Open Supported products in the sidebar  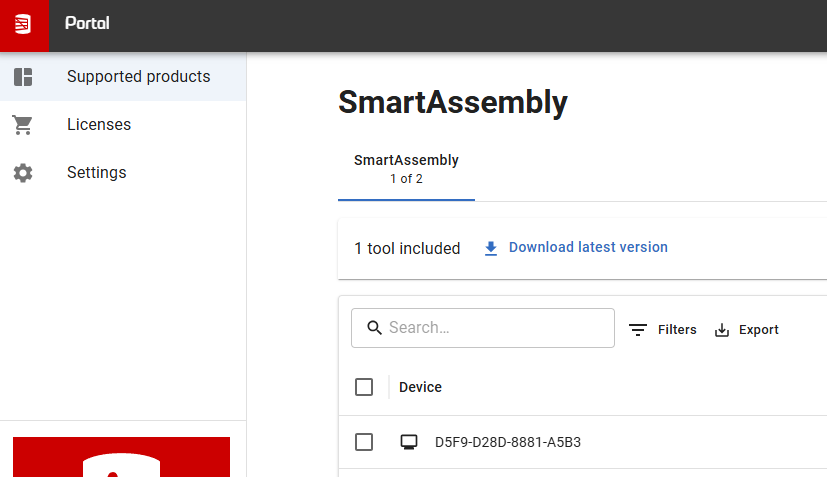[123, 77]
